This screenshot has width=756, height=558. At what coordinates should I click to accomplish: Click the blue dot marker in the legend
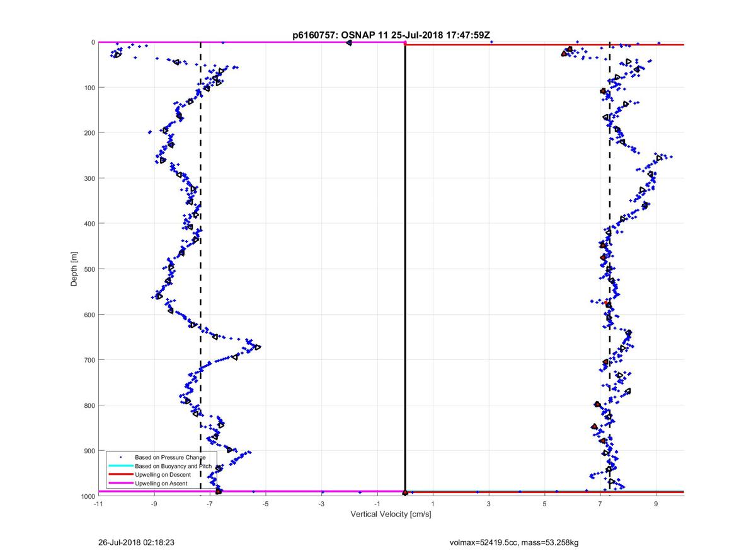click(120, 456)
